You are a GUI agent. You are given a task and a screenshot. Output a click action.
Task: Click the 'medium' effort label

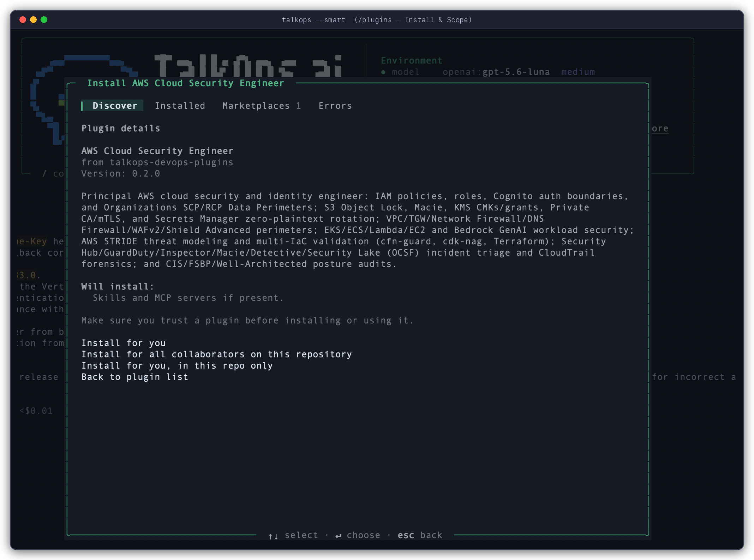(x=578, y=72)
